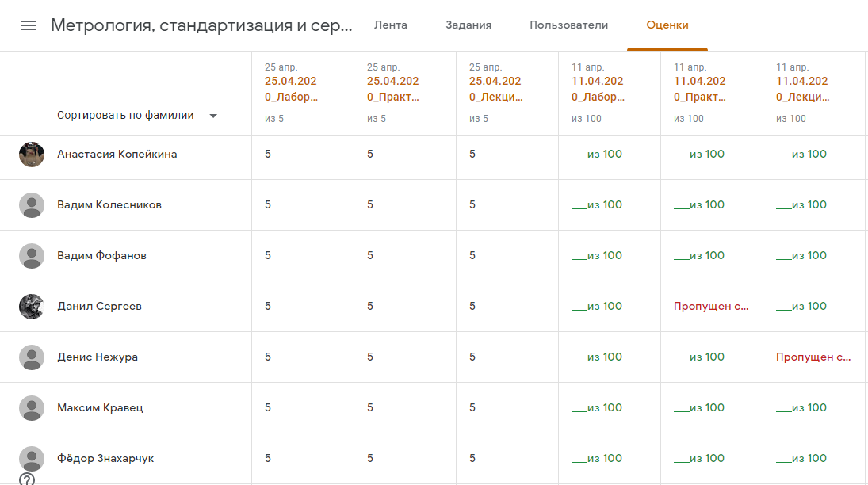This screenshot has width=868, height=485.
Task: Expand the sort by surname dropdown arrow
Action: point(213,116)
